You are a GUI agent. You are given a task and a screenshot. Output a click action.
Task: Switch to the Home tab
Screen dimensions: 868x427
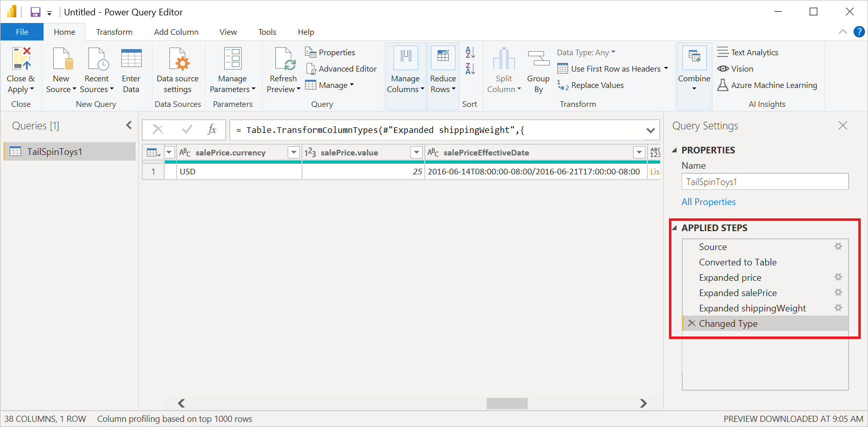point(64,32)
